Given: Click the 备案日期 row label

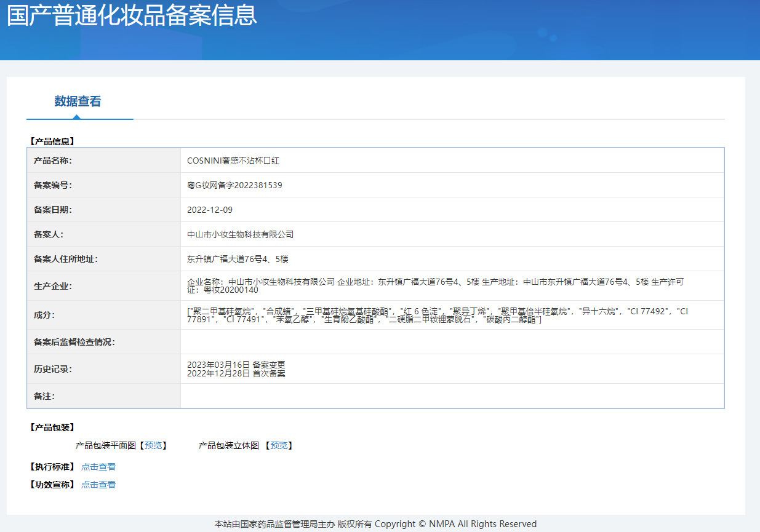Looking at the screenshot, I should point(53,210).
